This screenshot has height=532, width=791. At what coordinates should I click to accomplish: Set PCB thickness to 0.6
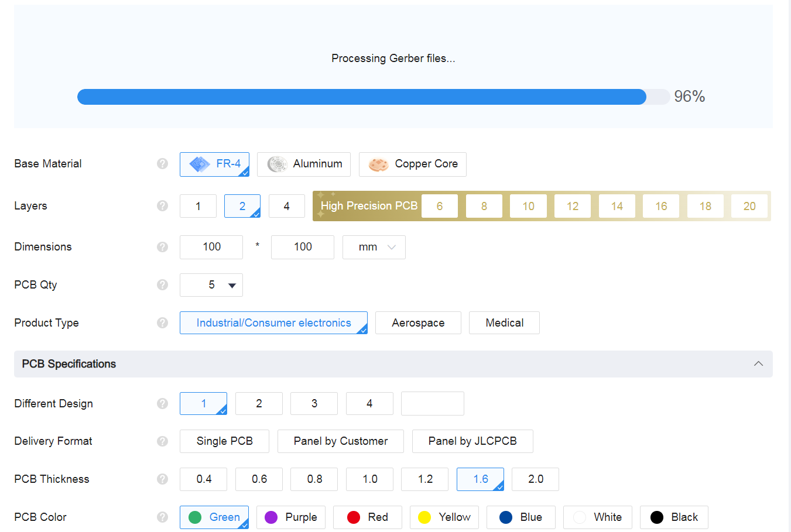click(259, 479)
